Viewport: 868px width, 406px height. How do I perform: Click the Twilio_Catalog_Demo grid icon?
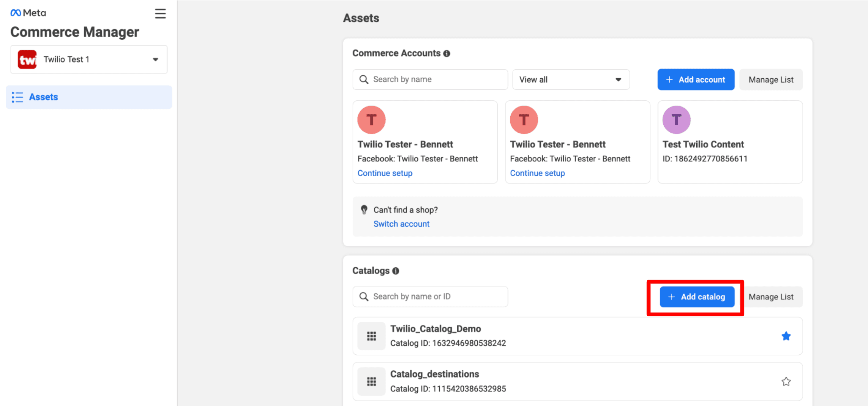371,336
